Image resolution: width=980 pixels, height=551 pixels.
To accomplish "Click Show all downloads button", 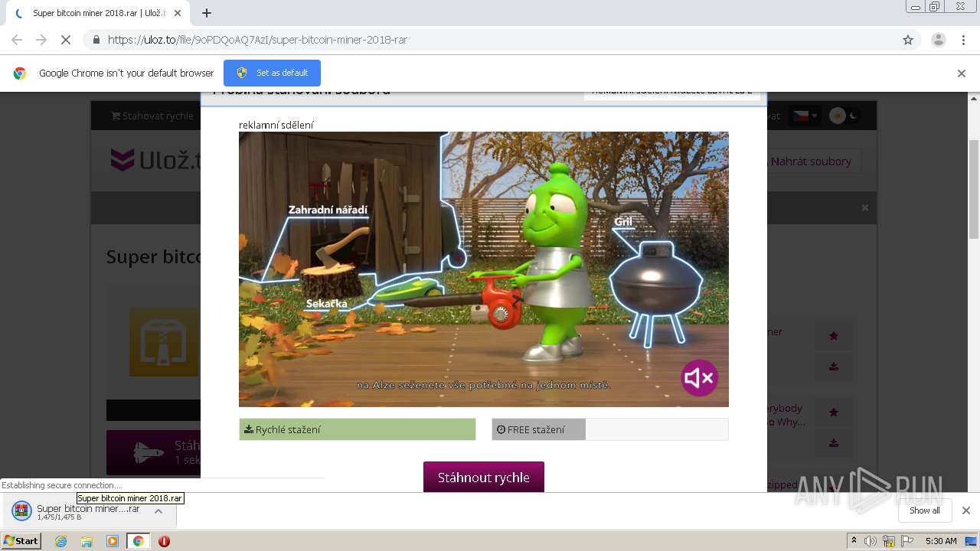I will 925,510.
